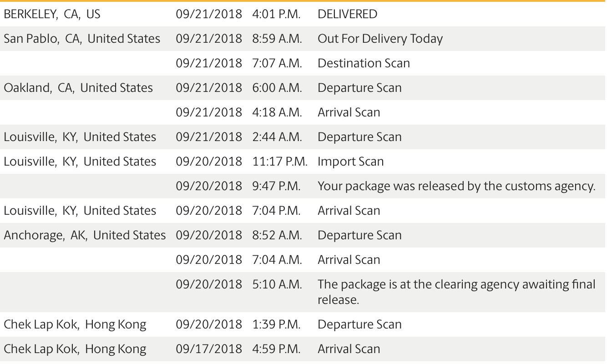Click the DELIVERED status text
607x364 pixels.
[347, 14]
